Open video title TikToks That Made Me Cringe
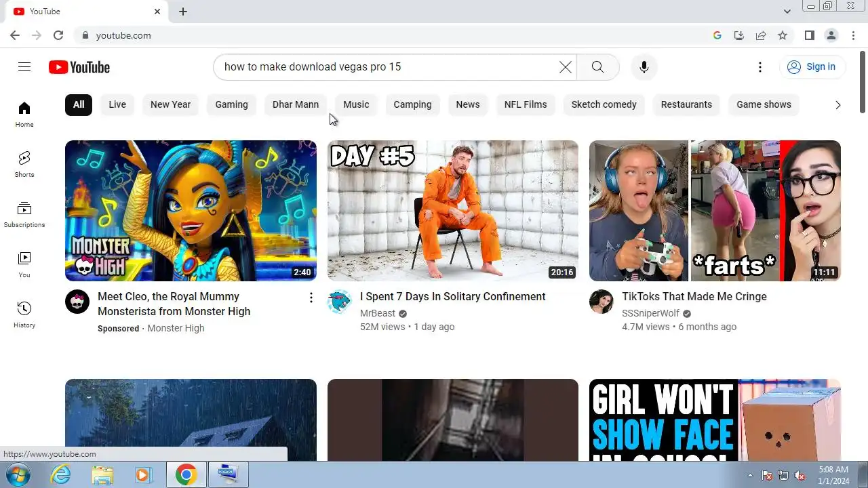Screen dimensions: 868x488 [x=694, y=296]
